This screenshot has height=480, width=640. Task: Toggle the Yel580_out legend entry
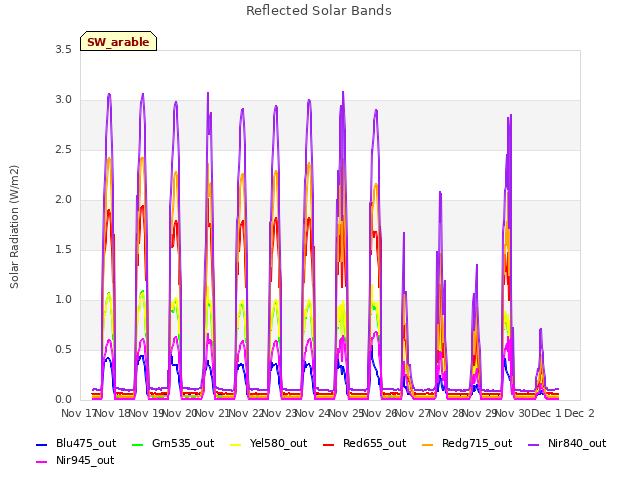point(268,443)
